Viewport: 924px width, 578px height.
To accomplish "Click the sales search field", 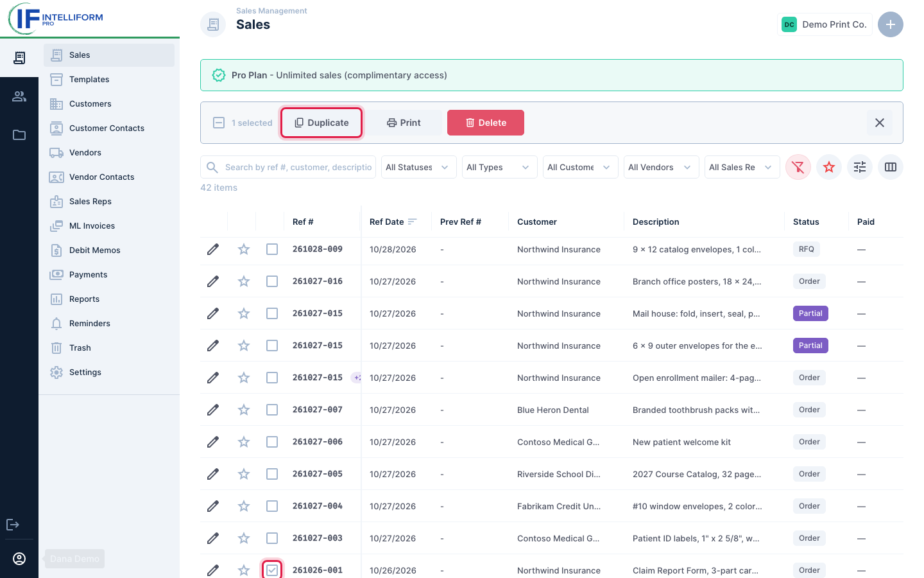I will pos(288,167).
